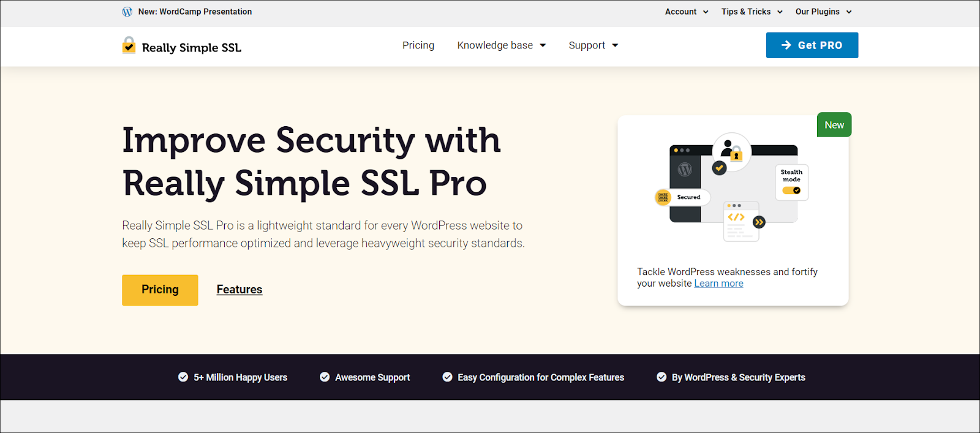The width and height of the screenshot is (980, 433).
Task: Click checkmark beside By WordPress & Security Experts
Action: coord(661,377)
